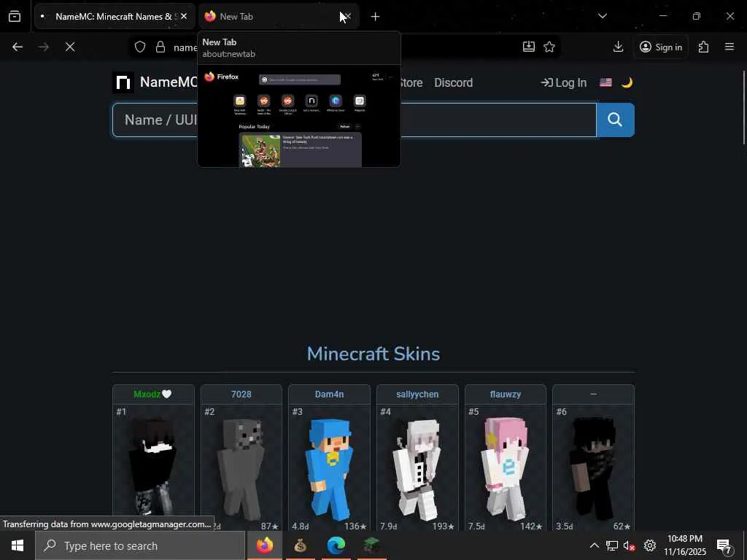Image resolution: width=747 pixels, height=560 pixels.
Task: Open sallyychen skin profile name
Action: click(x=417, y=394)
